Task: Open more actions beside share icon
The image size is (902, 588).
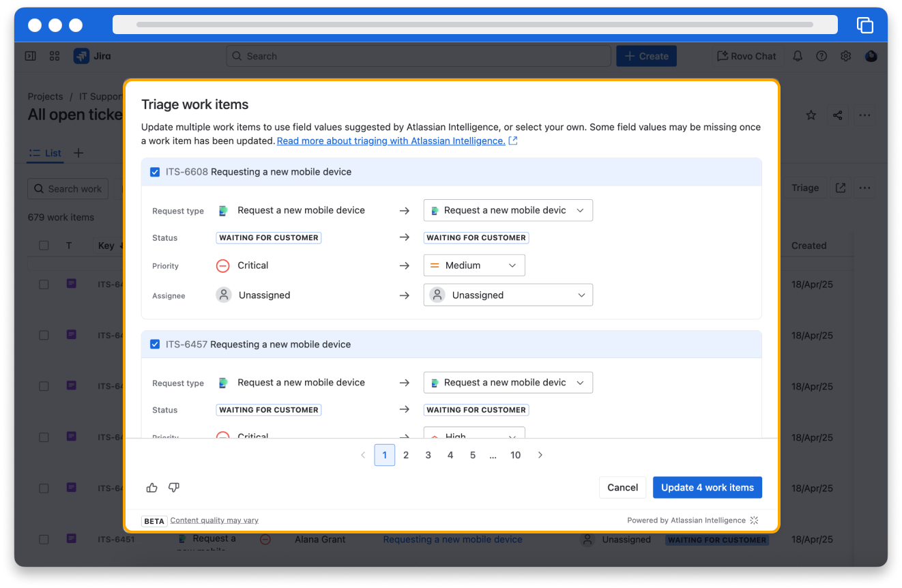Action: click(864, 115)
